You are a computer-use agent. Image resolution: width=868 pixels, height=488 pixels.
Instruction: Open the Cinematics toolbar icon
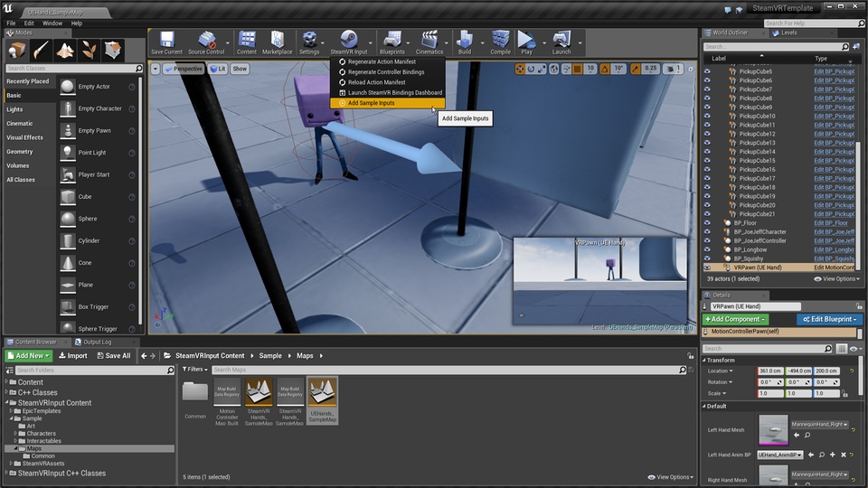click(429, 41)
